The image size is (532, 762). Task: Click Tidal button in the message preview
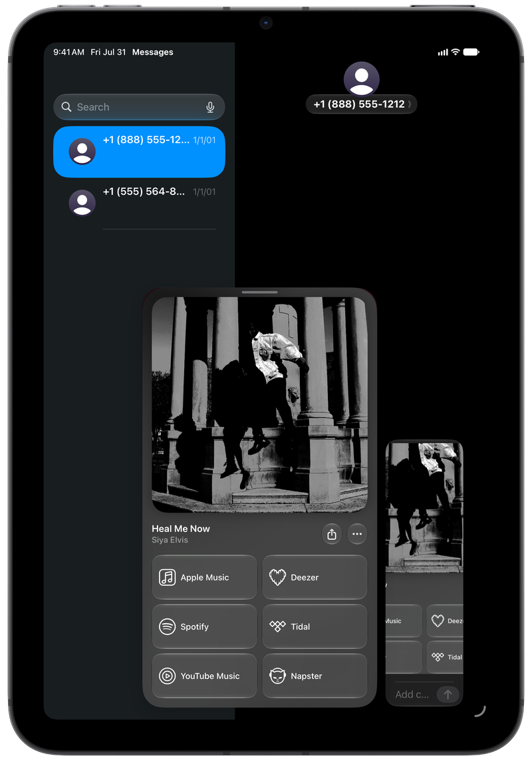click(445, 657)
